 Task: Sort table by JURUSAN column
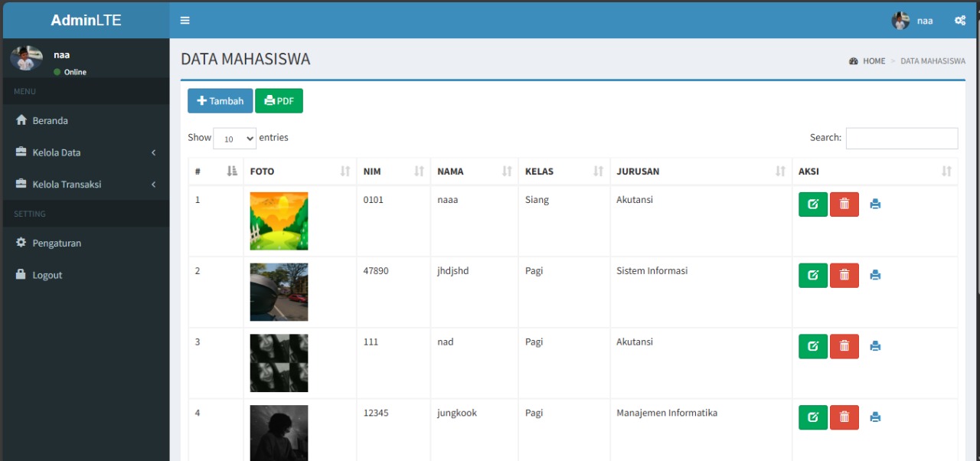pos(700,172)
